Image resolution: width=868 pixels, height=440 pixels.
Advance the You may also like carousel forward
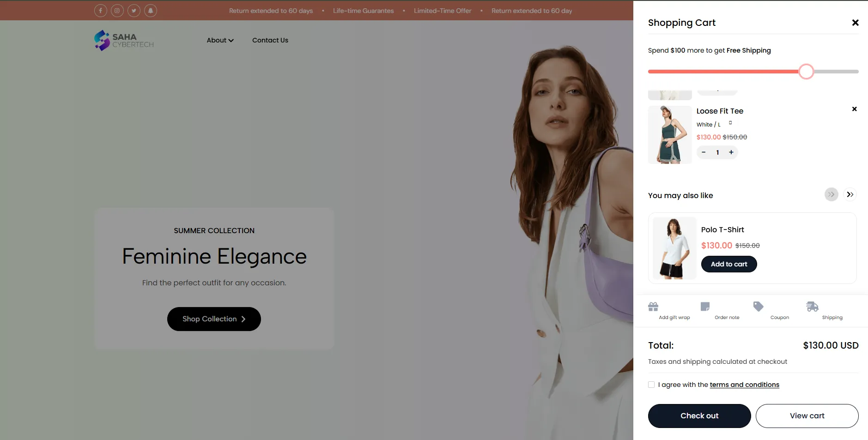coord(850,194)
